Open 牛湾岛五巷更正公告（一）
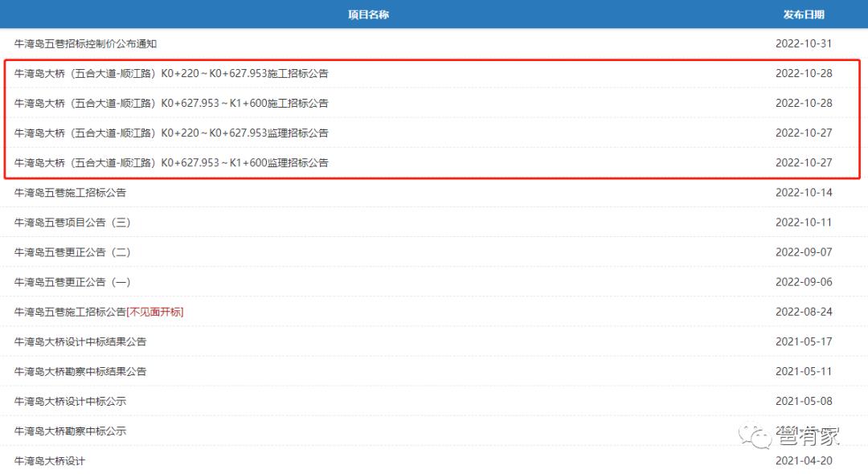The height and width of the screenshot is (474, 868). 72,282
